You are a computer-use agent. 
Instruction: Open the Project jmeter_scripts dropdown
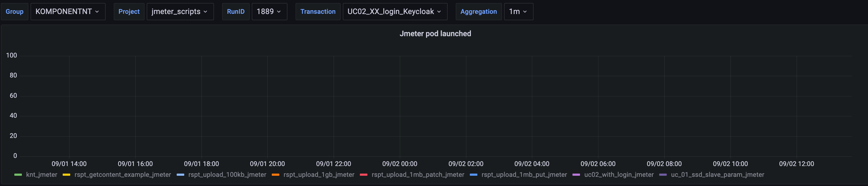(x=180, y=12)
